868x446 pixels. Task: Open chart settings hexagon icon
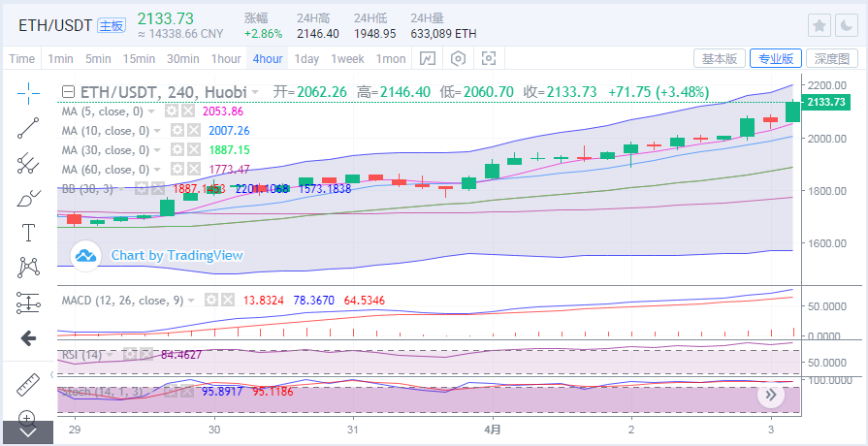pyautogui.click(x=458, y=58)
